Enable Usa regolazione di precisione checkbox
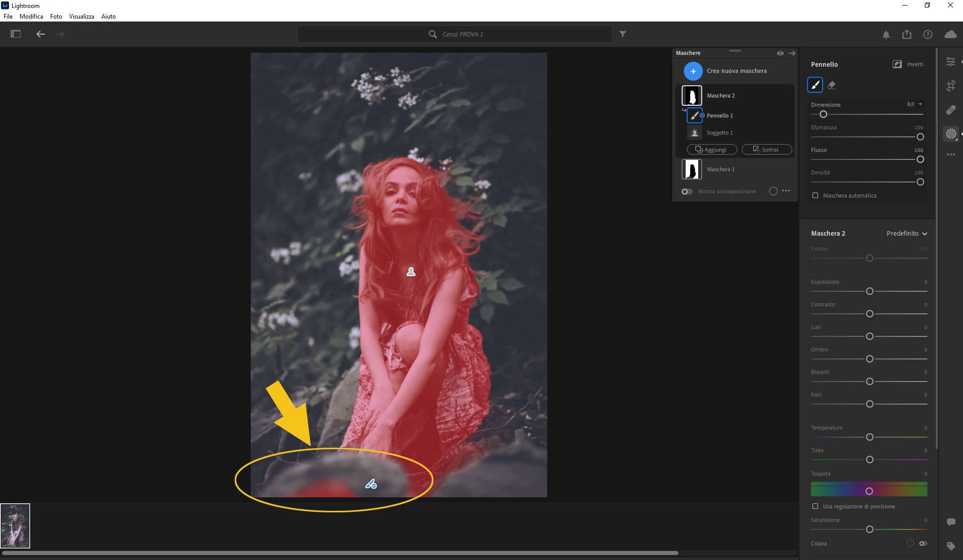Image resolution: width=963 pixels, height=560 pixels. 815,506
